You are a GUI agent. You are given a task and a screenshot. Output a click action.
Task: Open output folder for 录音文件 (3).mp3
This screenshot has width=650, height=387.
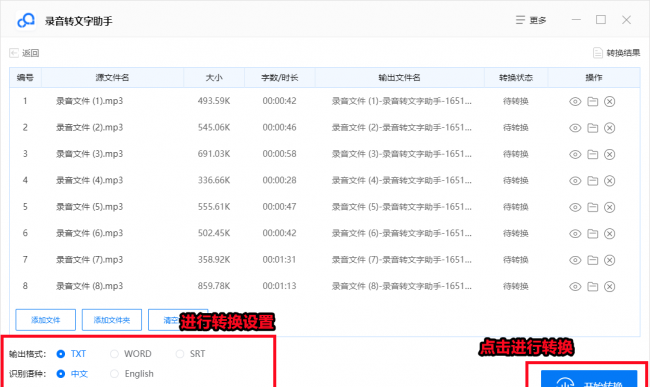coord(592,155)
